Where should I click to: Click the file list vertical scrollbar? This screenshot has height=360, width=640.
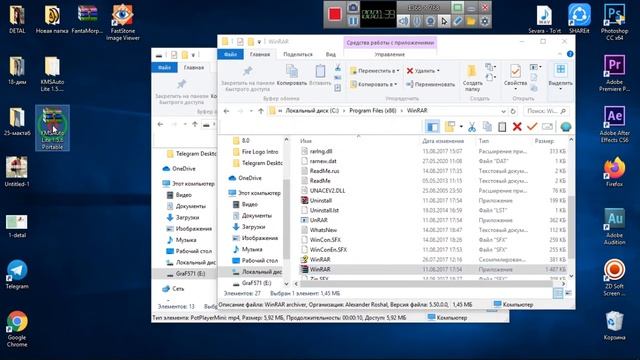[x=571, y=227]
